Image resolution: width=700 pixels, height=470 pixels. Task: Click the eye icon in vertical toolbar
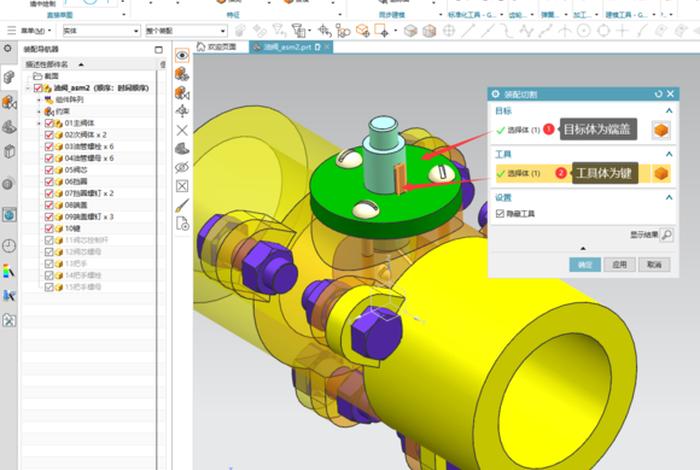tap(182, 55)
